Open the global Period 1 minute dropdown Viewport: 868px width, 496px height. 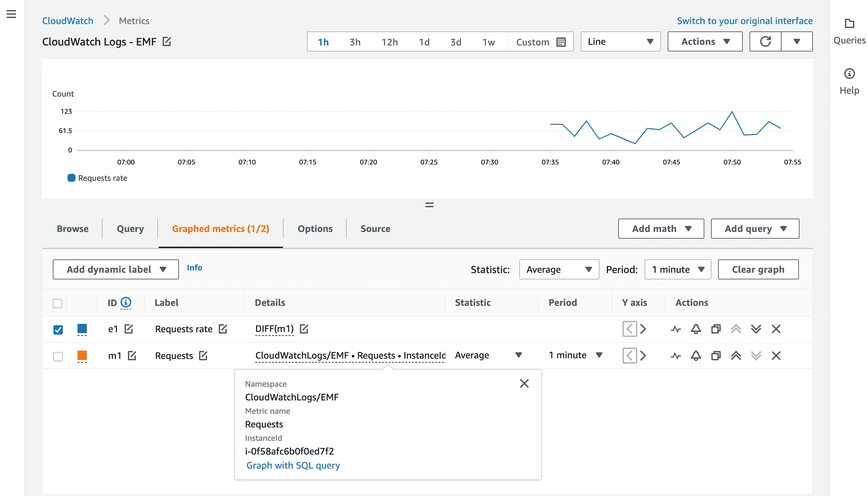(x=678, y=269)
